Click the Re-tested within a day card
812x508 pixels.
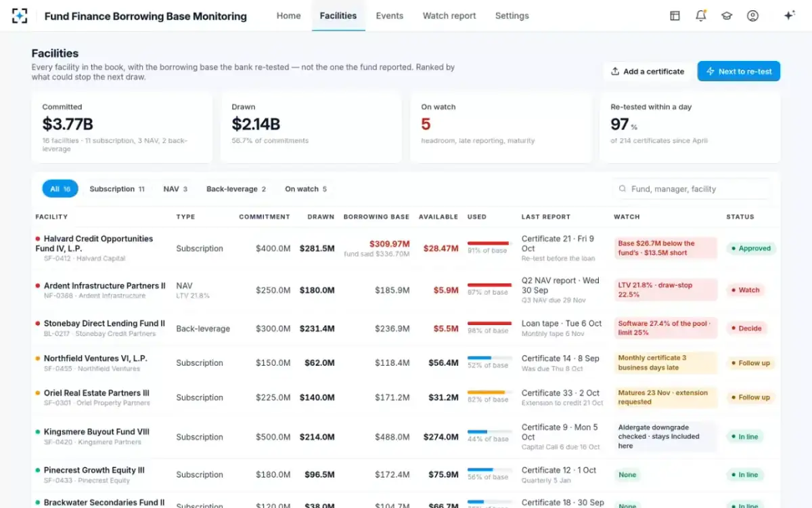click(690, 127)
